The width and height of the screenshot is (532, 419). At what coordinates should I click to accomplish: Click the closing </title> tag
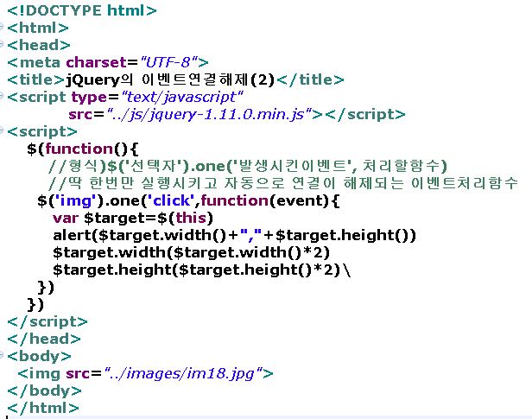click(310, 79)
